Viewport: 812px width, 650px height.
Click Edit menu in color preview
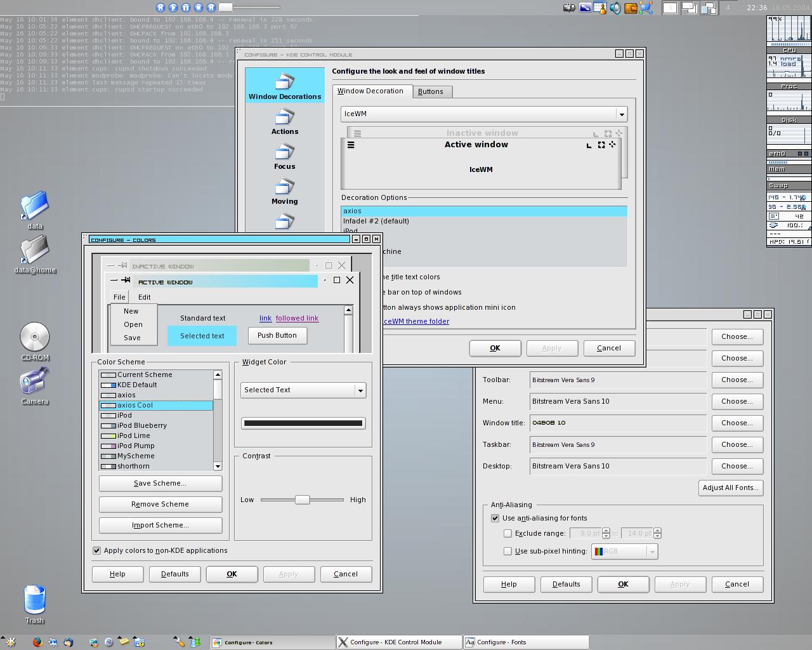145,297
